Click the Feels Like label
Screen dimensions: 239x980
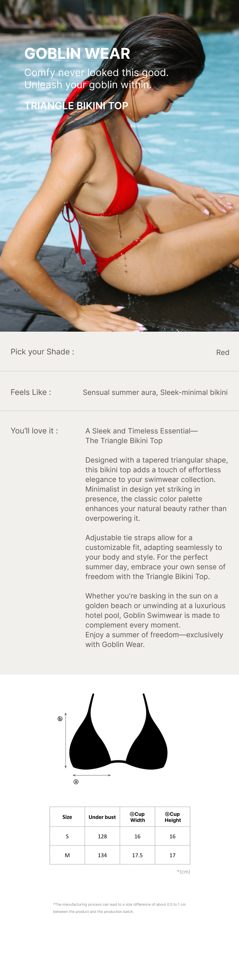(x=31, y=392)
